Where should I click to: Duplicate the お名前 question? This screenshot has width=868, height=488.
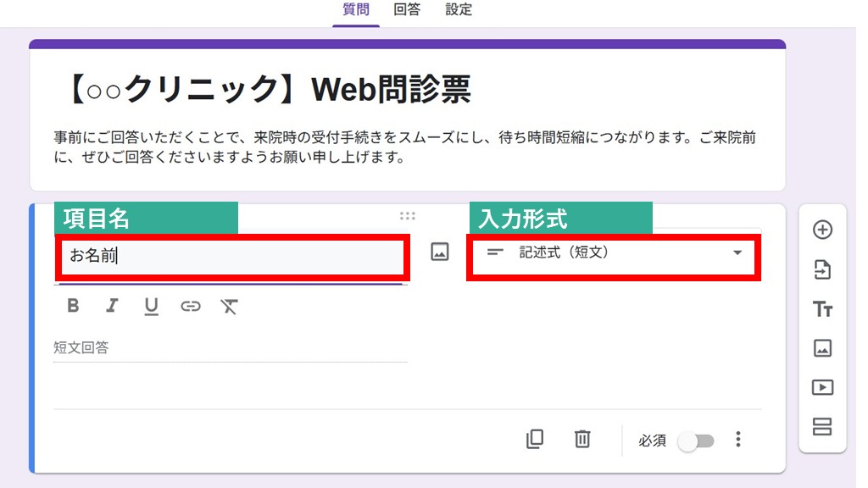pos(535,440)
